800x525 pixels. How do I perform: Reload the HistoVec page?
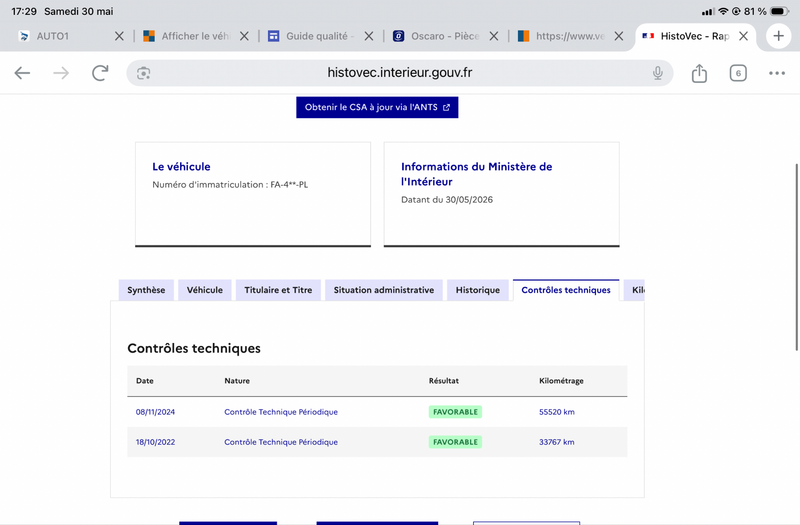[100, 73]
